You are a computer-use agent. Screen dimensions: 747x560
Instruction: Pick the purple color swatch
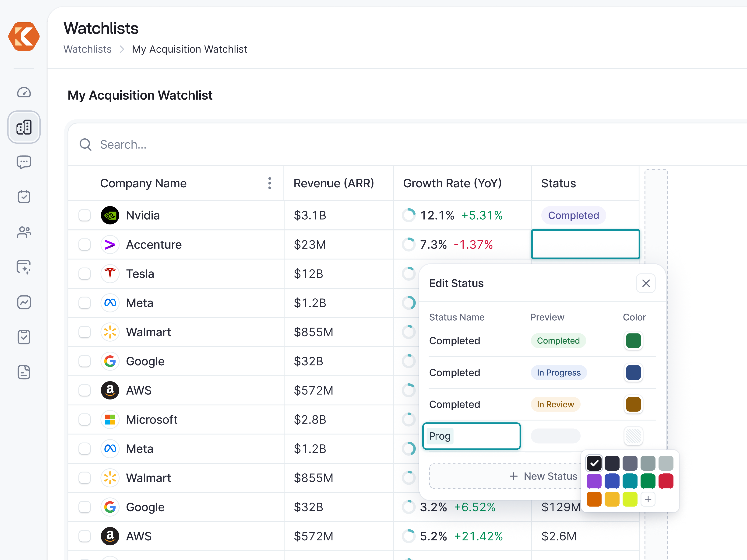[594, 481]
